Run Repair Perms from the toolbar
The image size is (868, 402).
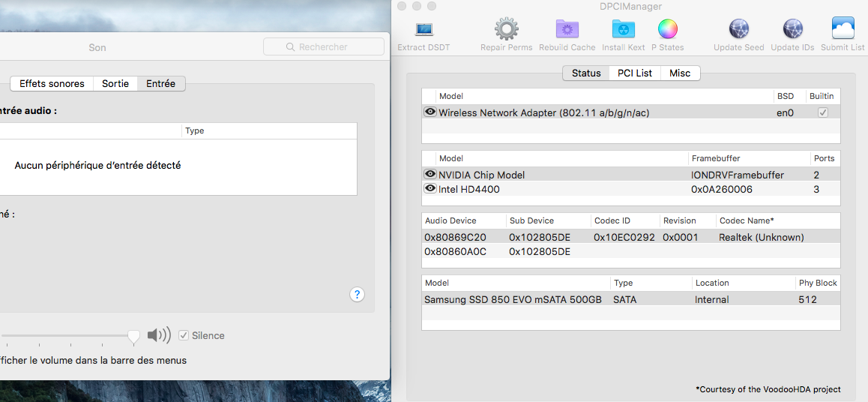coord(507,30)
